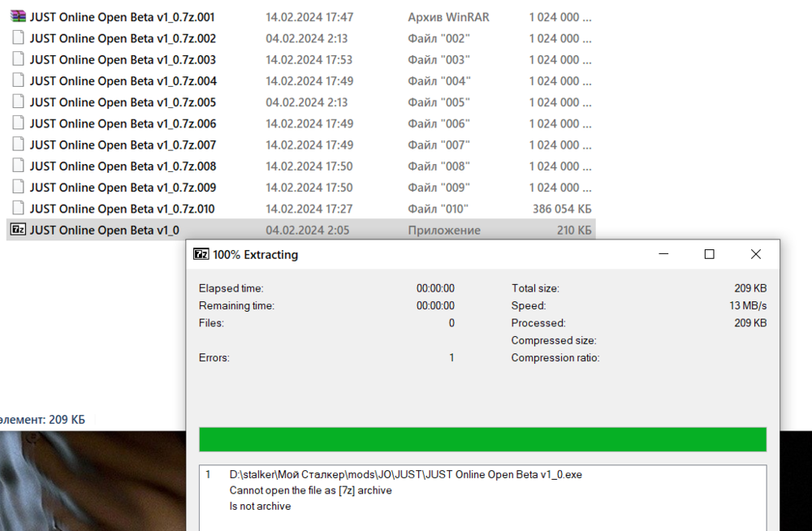812x531 pixels.
Task: Click the Errors label in Extracting window
Action: (x=214, y=357)
